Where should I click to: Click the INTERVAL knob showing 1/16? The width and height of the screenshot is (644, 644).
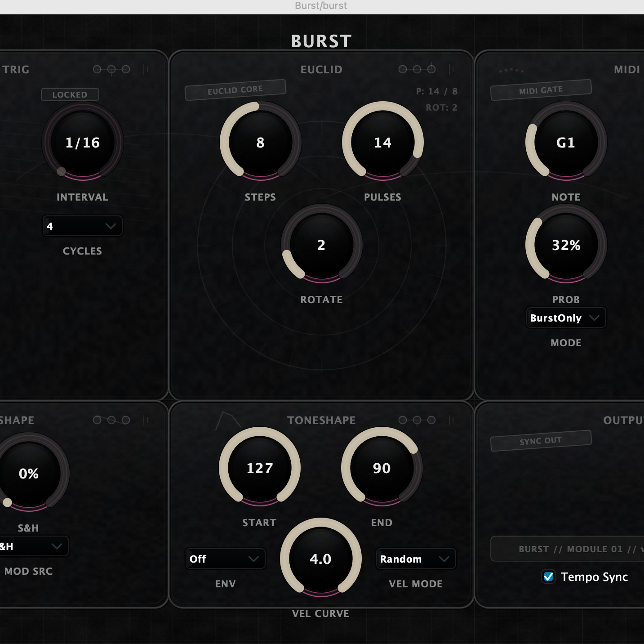click(x=82, y=143)
